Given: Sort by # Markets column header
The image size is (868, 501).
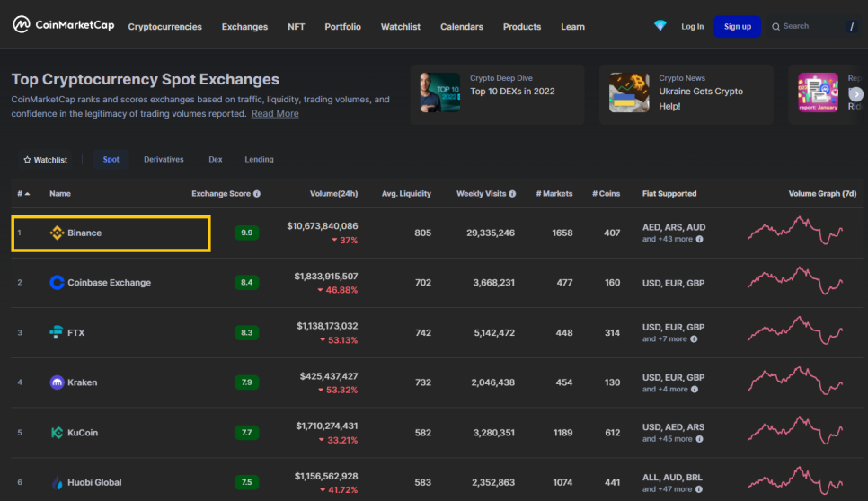Looking at the screenshot, I should pyautogui.click(x=554, y=194).
